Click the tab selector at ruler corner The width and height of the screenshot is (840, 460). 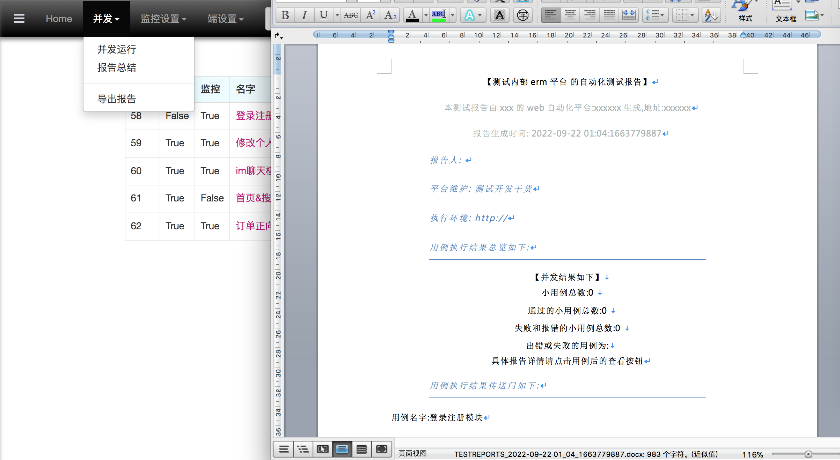point(278,35)
